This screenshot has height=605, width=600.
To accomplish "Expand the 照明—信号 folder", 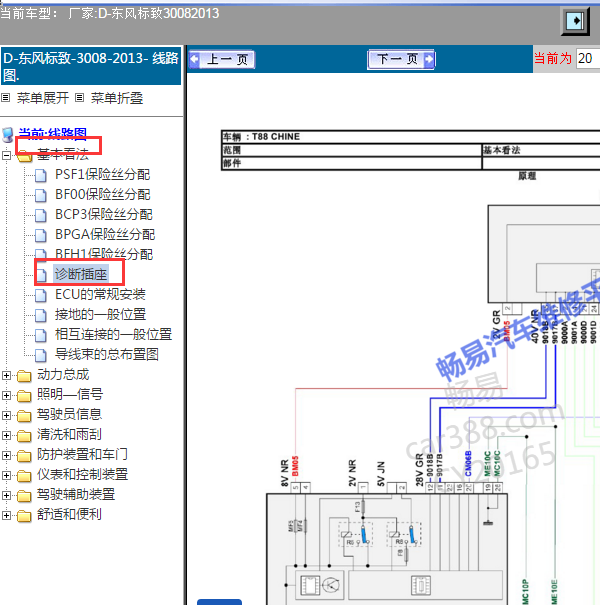I will (x=6, y=395).
